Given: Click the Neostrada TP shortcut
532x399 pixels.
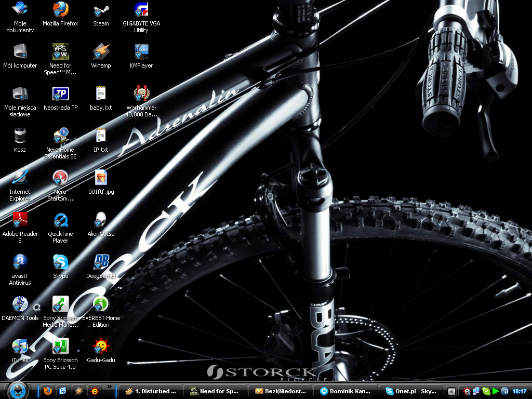Looking at the screenshot, I should click(60, 98).
